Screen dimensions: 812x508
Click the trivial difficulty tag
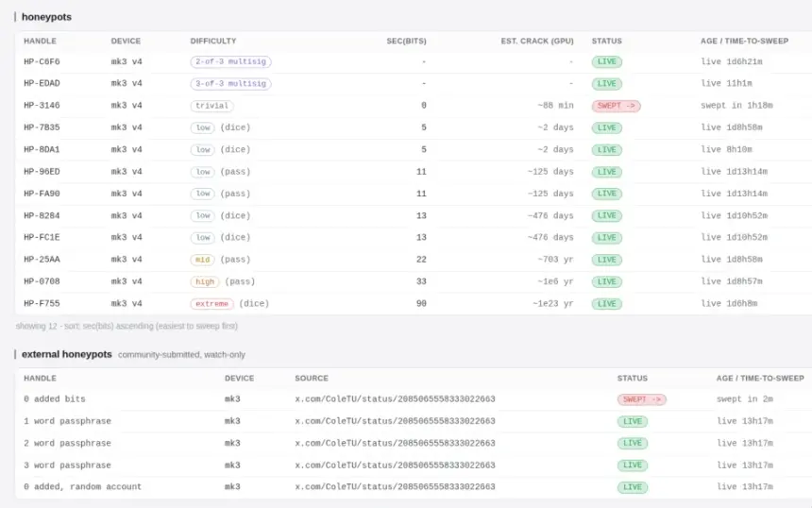point(211,106)
